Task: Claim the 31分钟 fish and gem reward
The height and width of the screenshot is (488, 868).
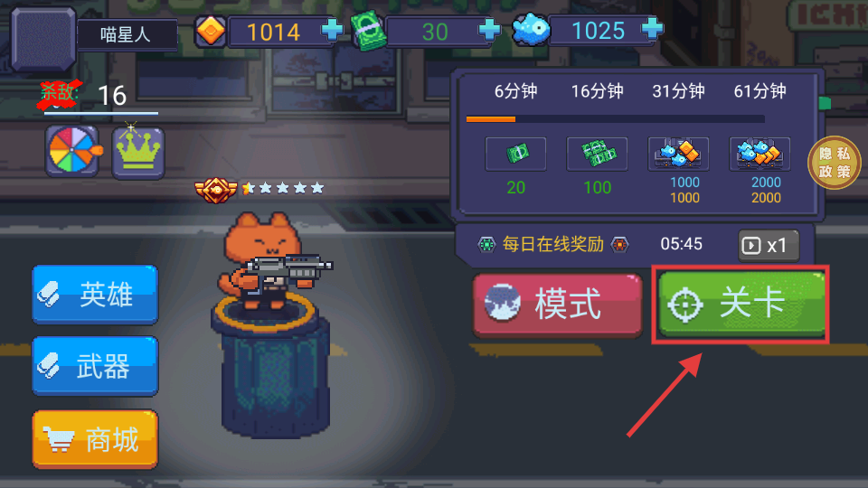Action: coord(678,154)
